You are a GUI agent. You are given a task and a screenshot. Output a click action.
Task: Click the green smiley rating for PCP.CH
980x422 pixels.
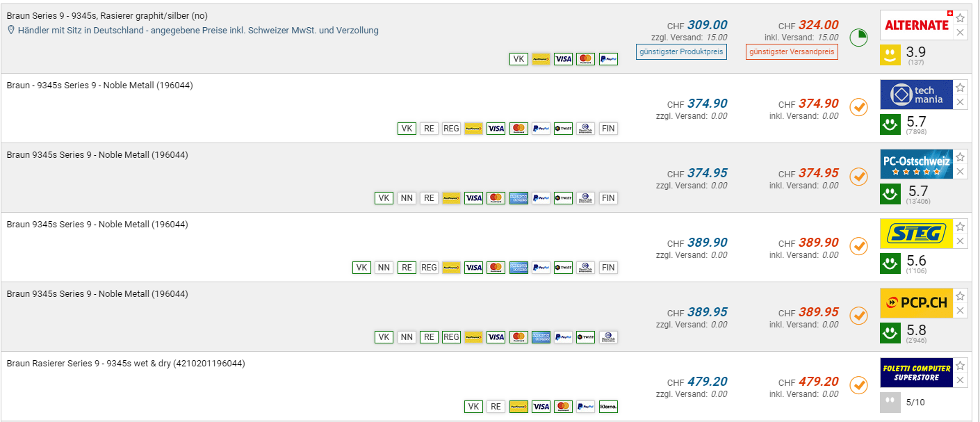pyautogui.click(x=890, y=333)
